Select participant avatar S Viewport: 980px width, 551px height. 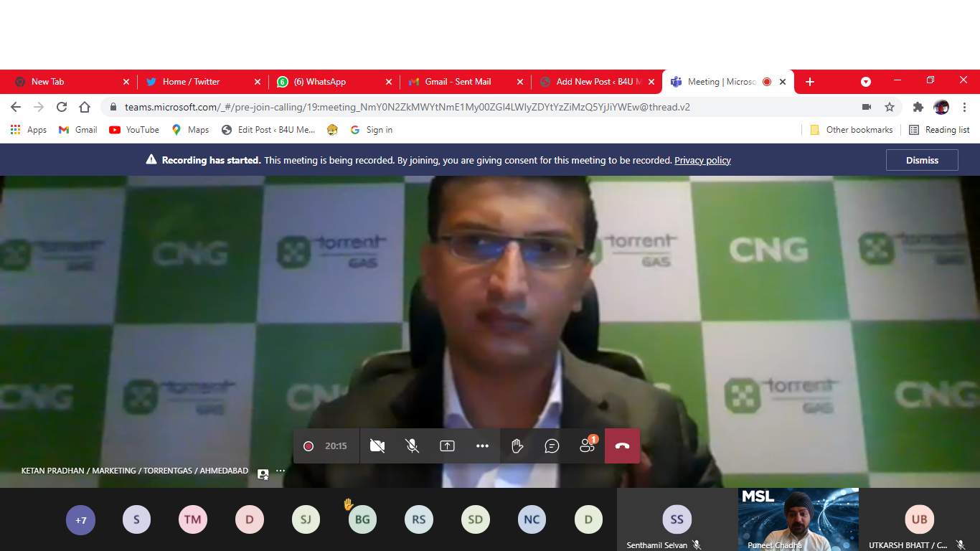(x=136, y=520)
